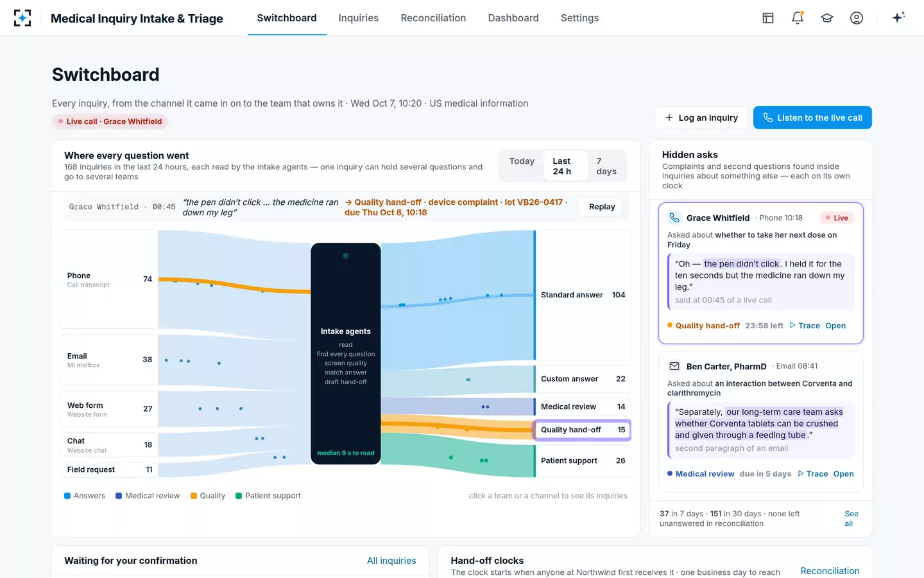Image resolution: width=924 pixels, height=578 pixels.
Task: Select the Patient support team node
Action: (583, 460)
